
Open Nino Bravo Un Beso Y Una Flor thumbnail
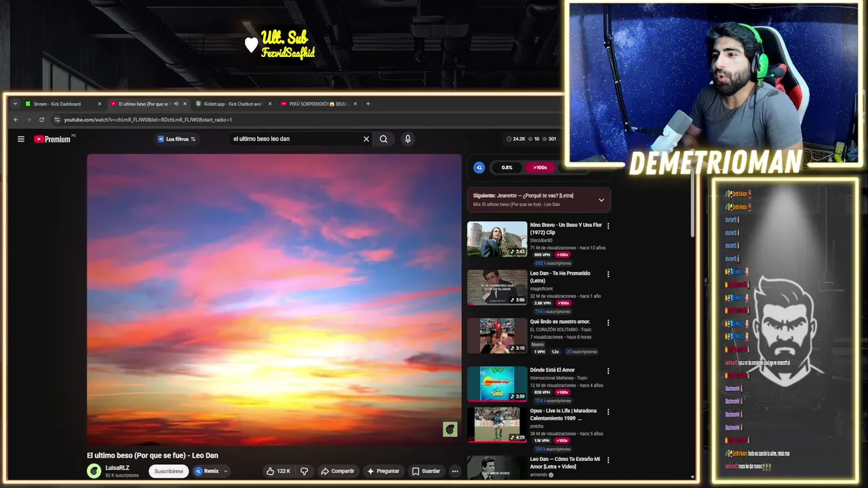(497, 239)
